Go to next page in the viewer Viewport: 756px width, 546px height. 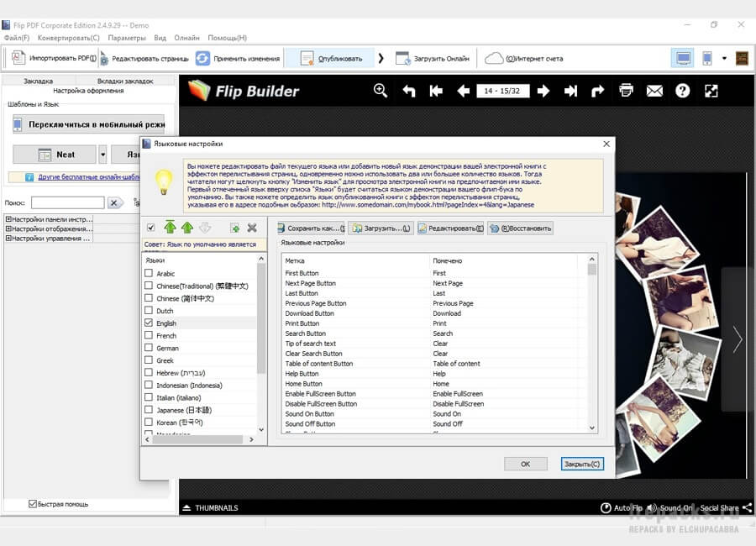tap(543, 91)
